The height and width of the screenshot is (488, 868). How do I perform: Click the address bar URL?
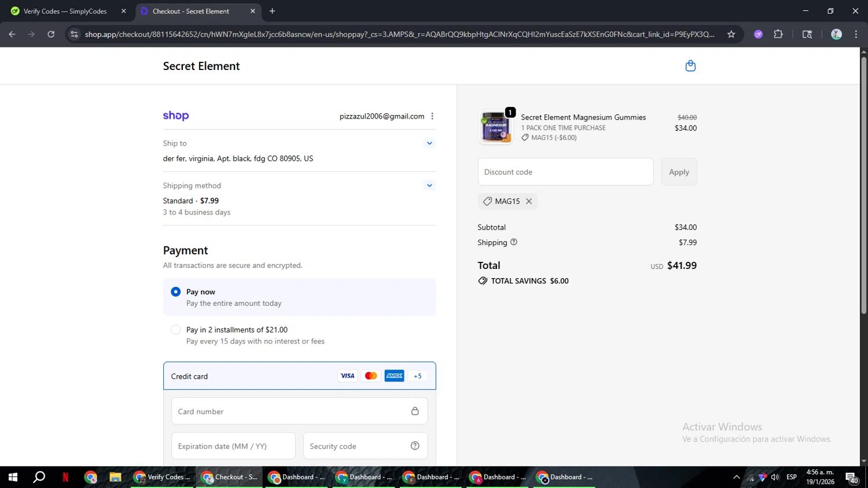point(399,34)
